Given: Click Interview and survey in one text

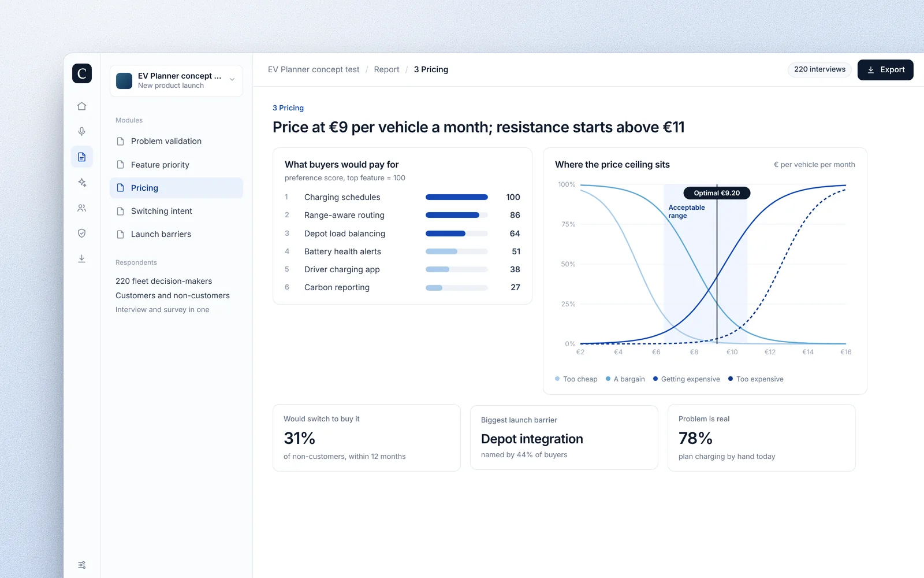Looking at the screenshot, I should click(162, 310).
